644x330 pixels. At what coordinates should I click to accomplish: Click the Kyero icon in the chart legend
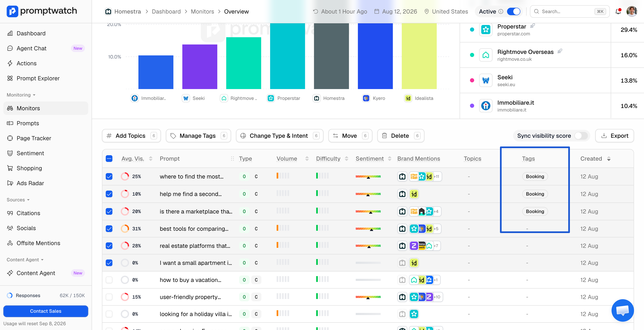coord(366,98)
